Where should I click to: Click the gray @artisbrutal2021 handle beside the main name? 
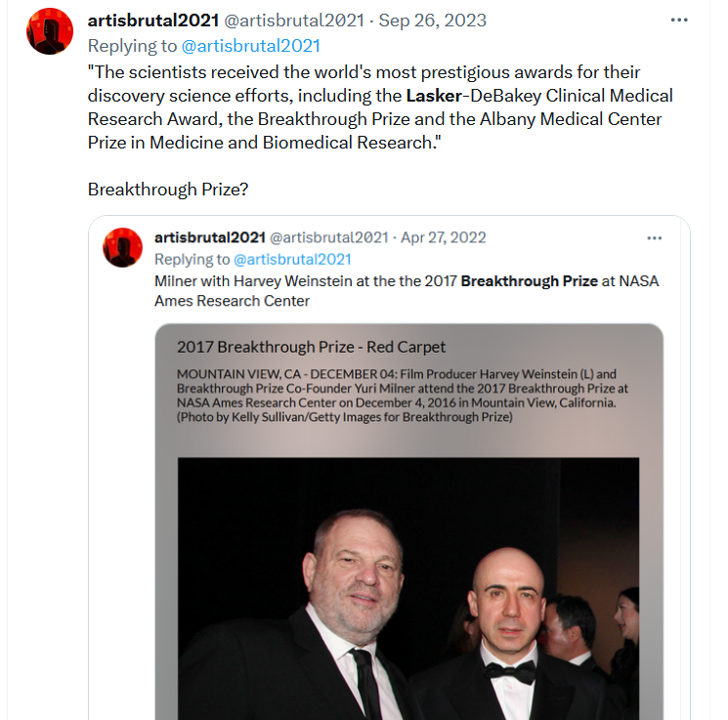[294, 21]
